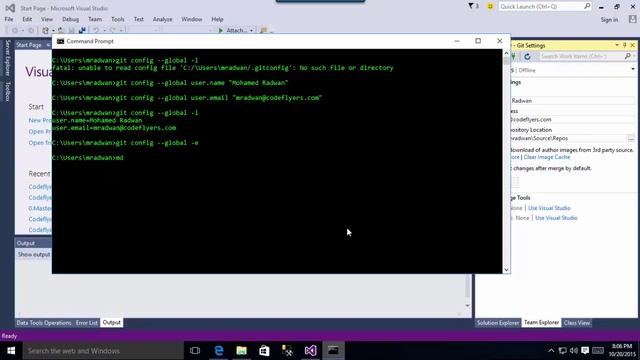640x360 pixels.
Task: Click the Save All toolbar icon
Action: [x=82, y=31]
